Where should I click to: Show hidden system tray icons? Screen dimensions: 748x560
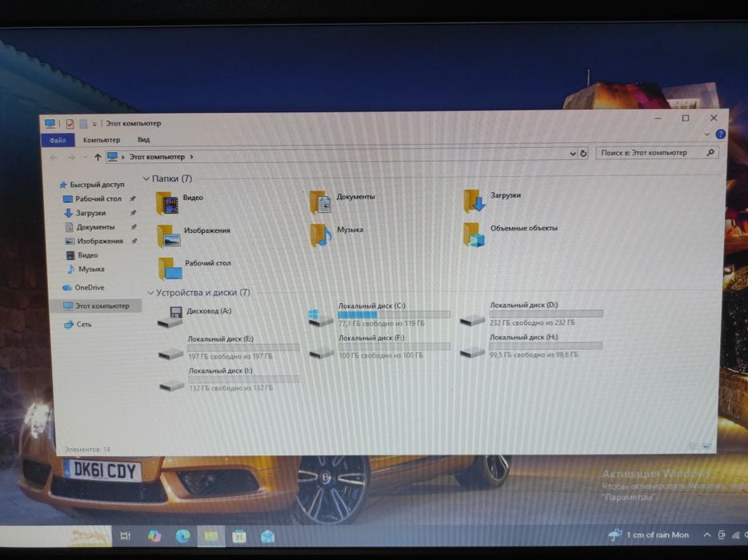(707, 534)
